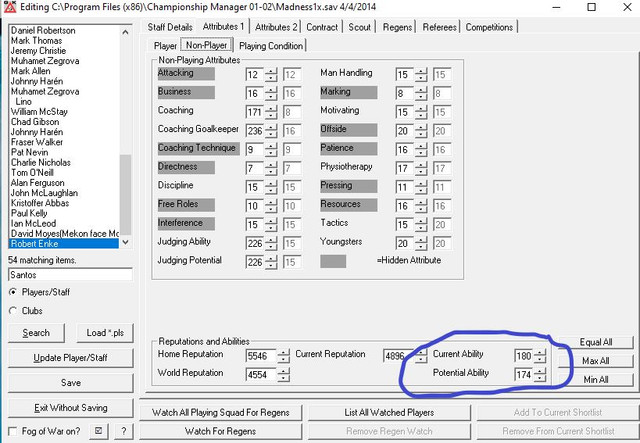This screenshot has height=443, width=640.
Task: Select Daniel Robertson in the list
Action: coord(43,31)
